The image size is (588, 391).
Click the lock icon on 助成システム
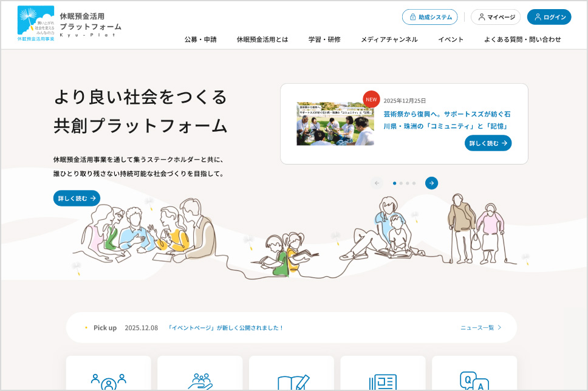tap(412, 17)
